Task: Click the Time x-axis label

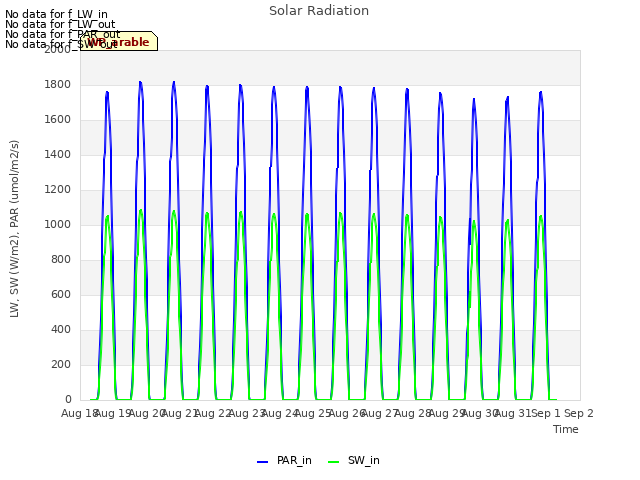Action: 566,429
